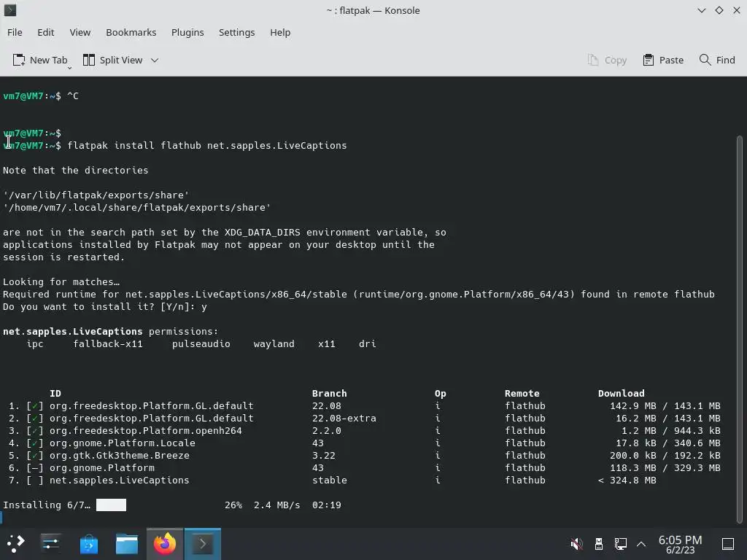The width and height of the screenshot is (747, 560).
Task: Open the View menu
Action: (x=80, y=32)
